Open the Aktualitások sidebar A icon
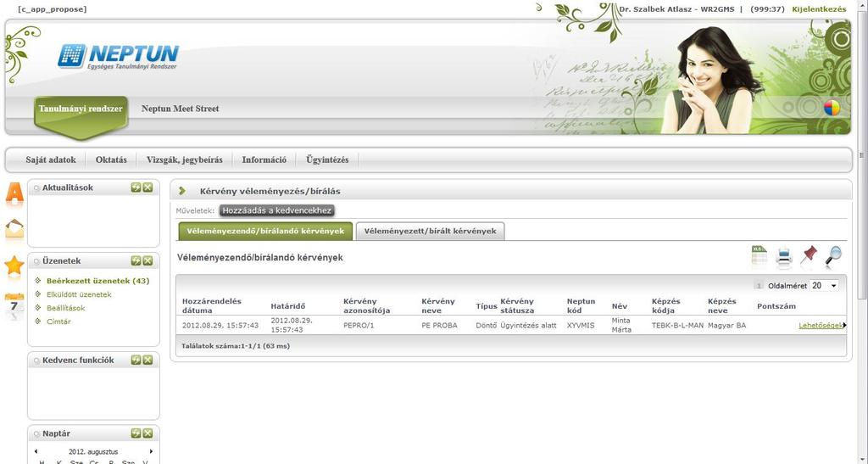The height and width of the screenshot is (464, 868). pyautogui.click(x=15, y=193)
